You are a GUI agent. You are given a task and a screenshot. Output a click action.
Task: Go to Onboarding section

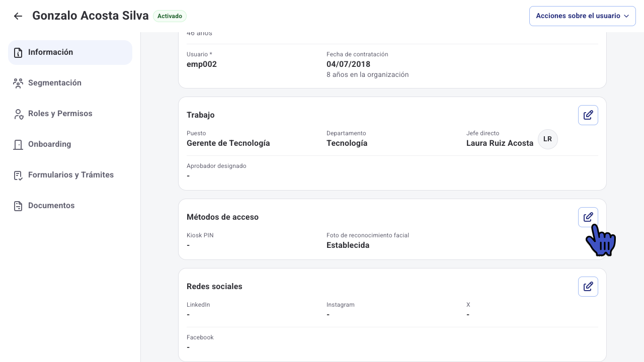pyautogui.click(x=70, y=144)
